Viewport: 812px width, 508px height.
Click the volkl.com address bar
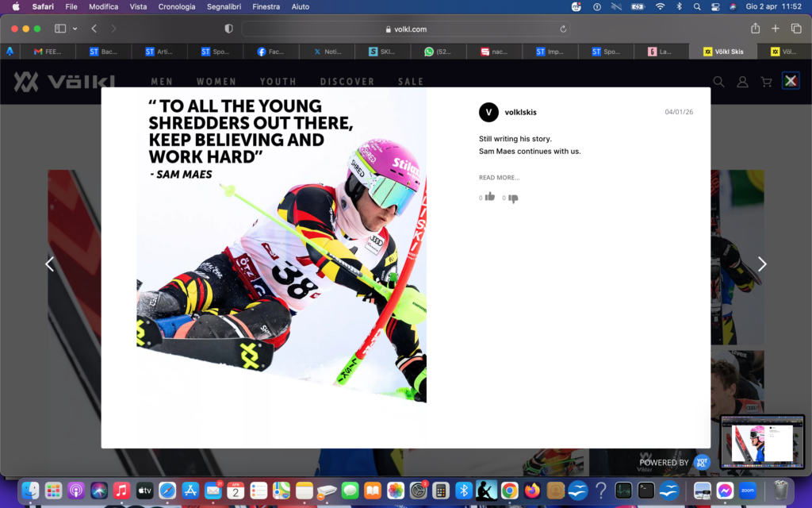(x=404, y=29)
